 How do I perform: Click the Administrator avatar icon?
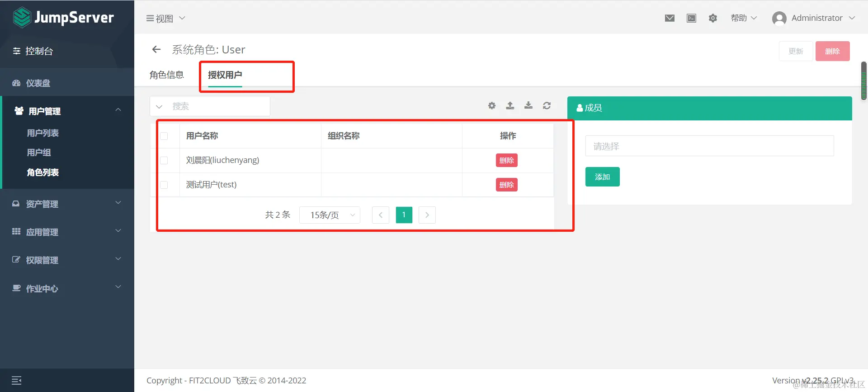coord(779,18)
